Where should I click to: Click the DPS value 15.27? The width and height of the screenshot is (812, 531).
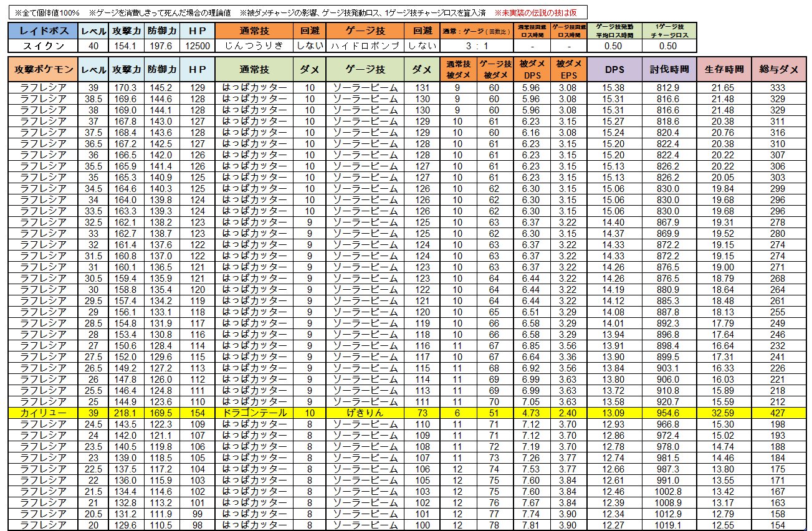coord(614,122)
